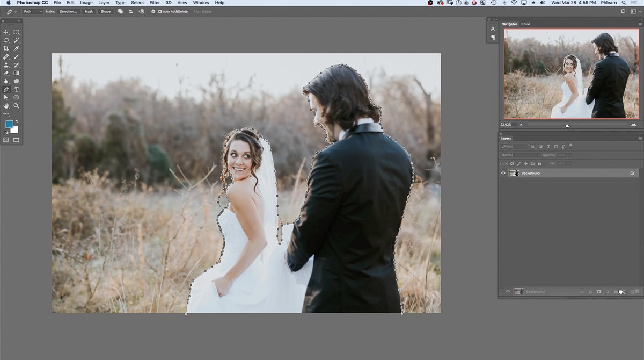This screenshot has width=644, height=360.
Task: Open path operations in options bar
Action: [120, 11]
